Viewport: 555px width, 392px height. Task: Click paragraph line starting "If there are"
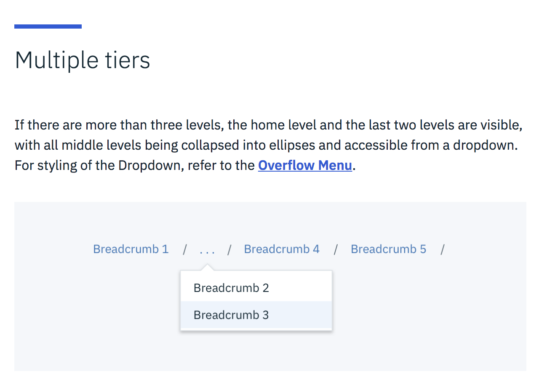coord(268,125)
